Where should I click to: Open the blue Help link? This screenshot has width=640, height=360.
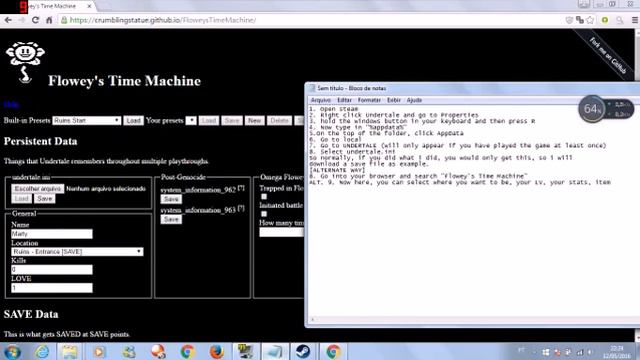coord(11,104)
